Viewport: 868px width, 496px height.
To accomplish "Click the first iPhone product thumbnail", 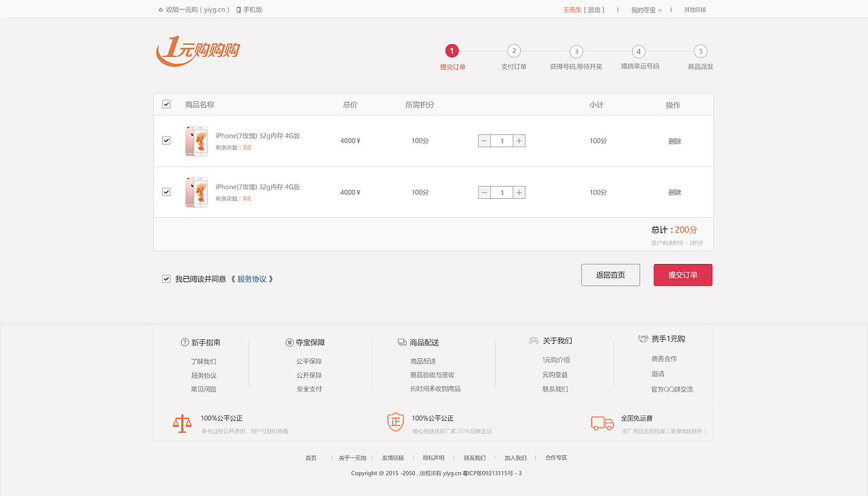I will (x=196, y=140).
